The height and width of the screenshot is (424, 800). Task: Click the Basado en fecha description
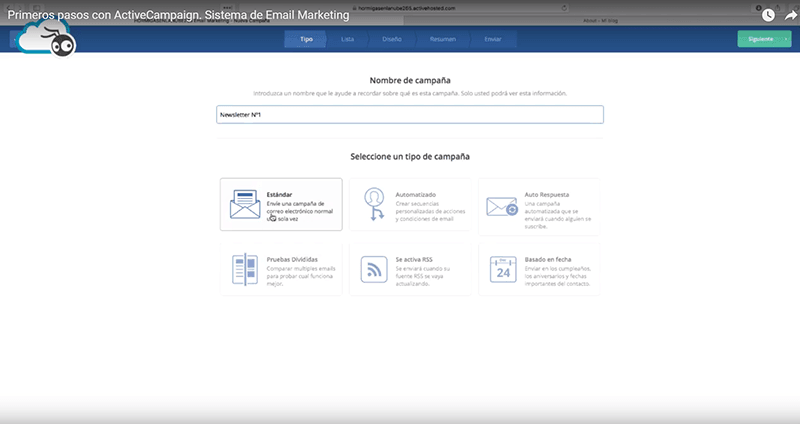tap(557, 276)
